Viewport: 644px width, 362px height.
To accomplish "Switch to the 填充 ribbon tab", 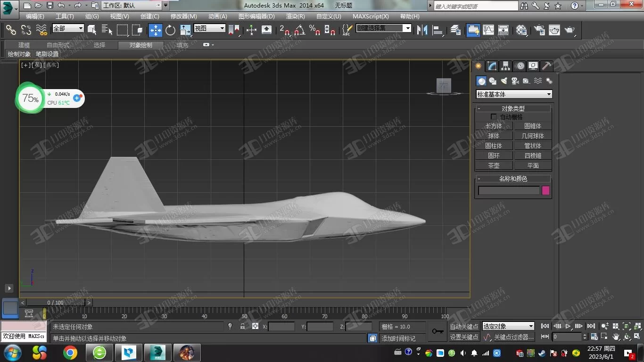I will pos(182,45).
